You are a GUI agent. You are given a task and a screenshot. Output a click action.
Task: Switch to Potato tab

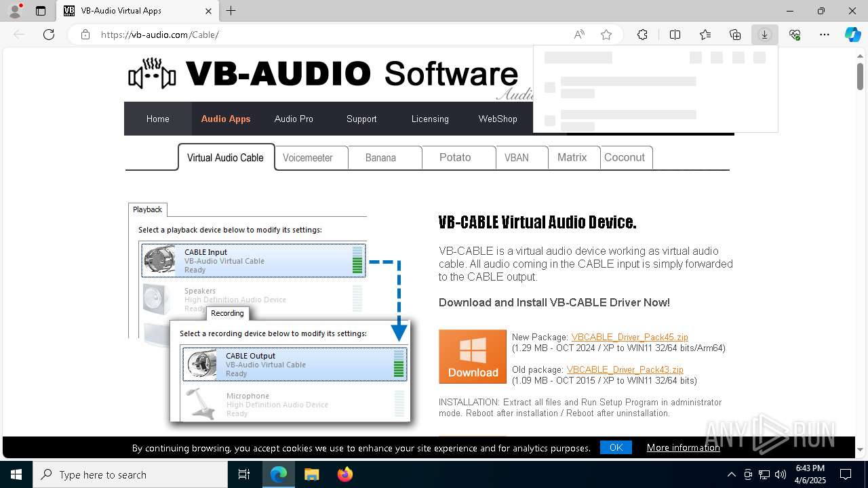458,157
